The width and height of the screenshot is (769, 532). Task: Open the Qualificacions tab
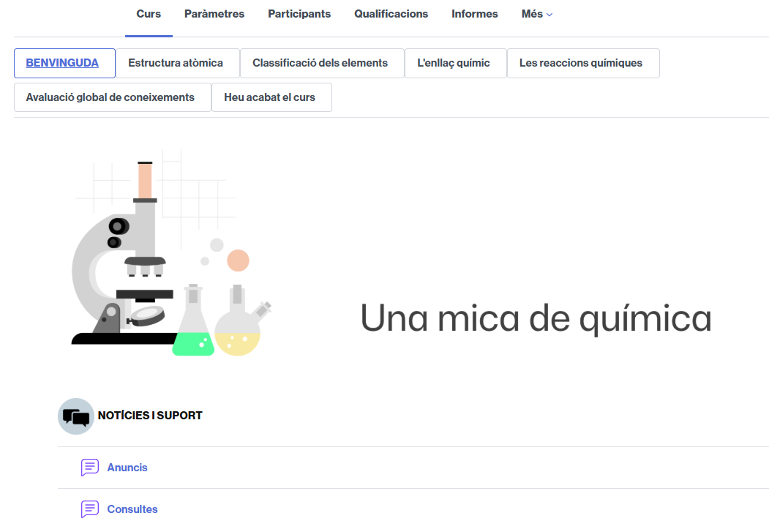pyautogui.click(x=391, y=14)
